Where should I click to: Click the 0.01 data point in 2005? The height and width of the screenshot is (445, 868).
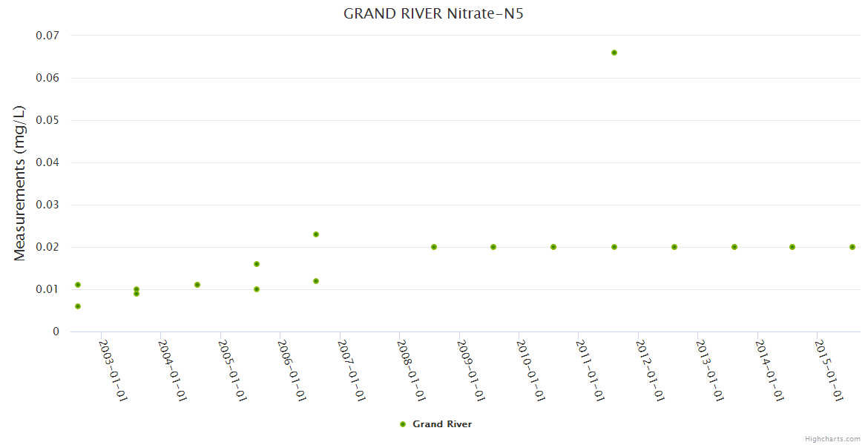(x=257, y=289)
